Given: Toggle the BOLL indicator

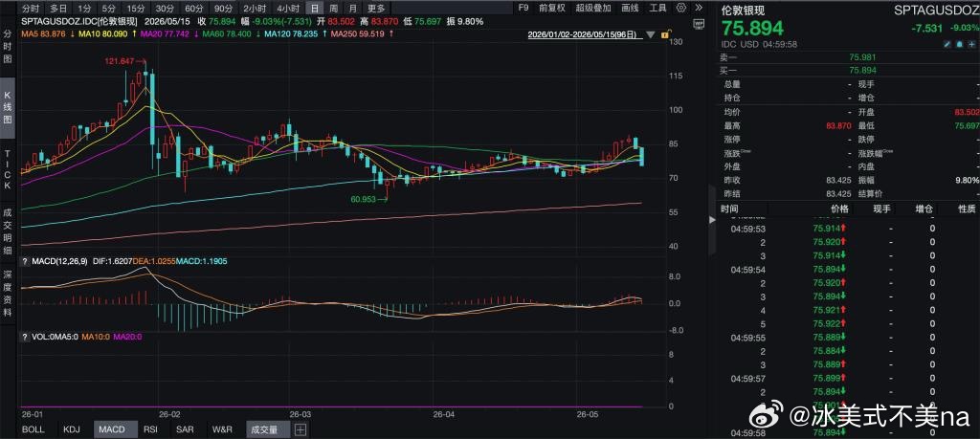Looking at the screenshot, I should click(33, 429).
